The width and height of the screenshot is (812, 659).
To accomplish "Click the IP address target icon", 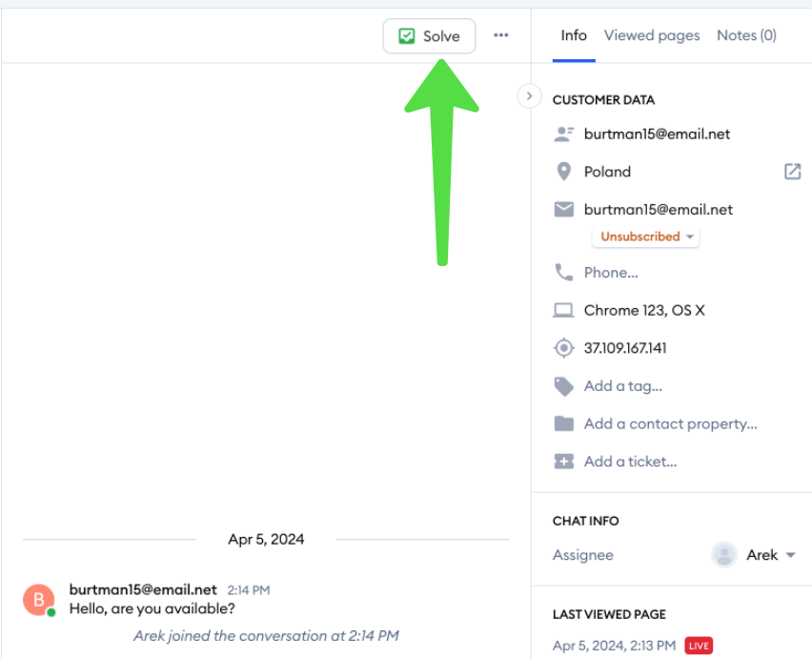I will click(x=563, y=347).
